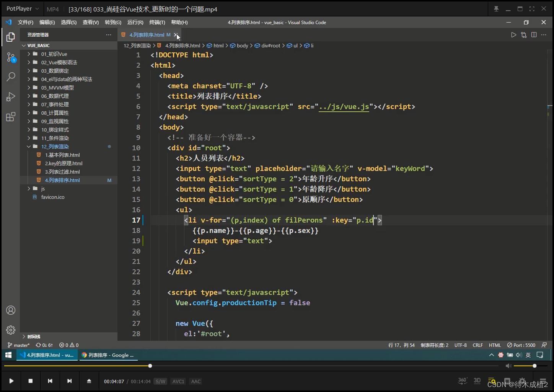554x392 pixels.
Task: Open 3.列表过滤.html in explorer
Action: (62, 172)
